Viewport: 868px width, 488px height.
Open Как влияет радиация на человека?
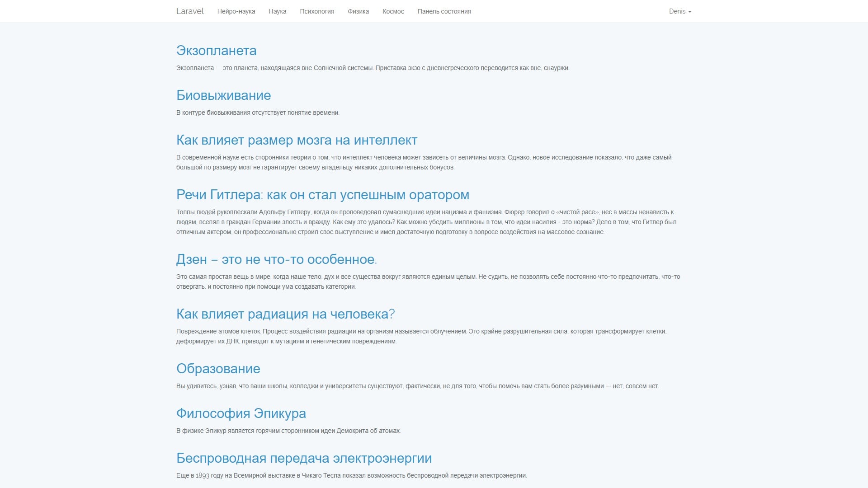click(x=285, y=314)
